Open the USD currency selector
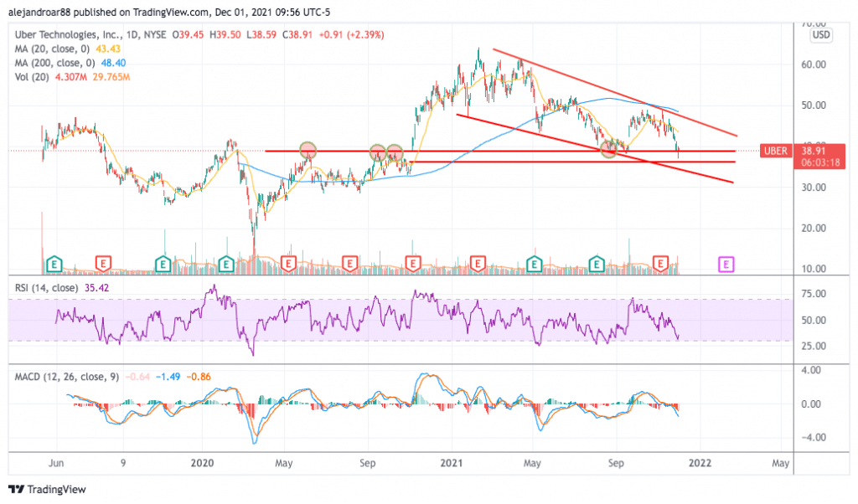This screenshot has height=504, width=858. tap(821, 35)
